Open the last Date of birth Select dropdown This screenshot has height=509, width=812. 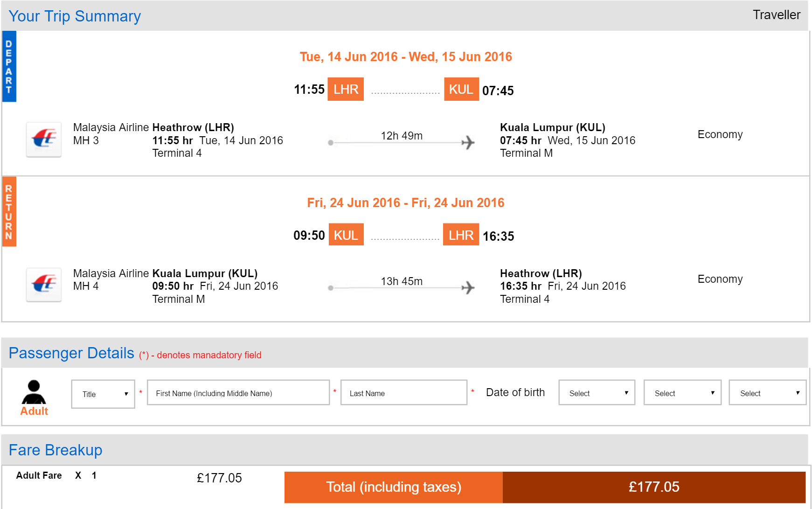pyautogui.click(x=768, y=392)
